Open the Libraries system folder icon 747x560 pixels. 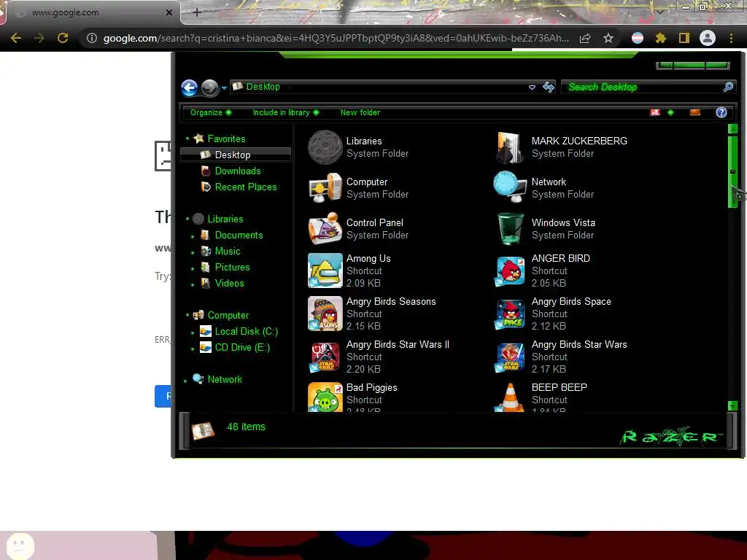[325, 147]
